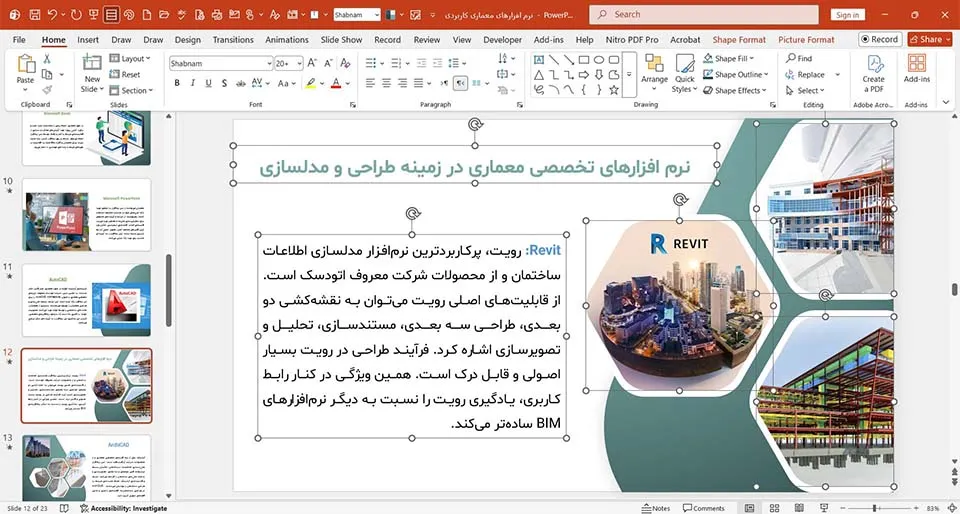Click the Save icon in quick access toolbar
960x514 pixels.
coord(35,14)
